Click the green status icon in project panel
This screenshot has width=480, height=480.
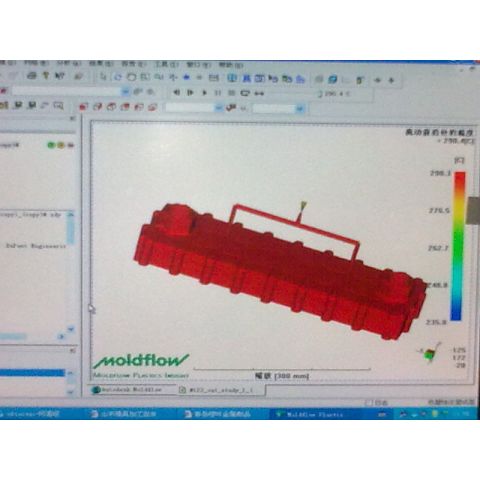[51, 145]
